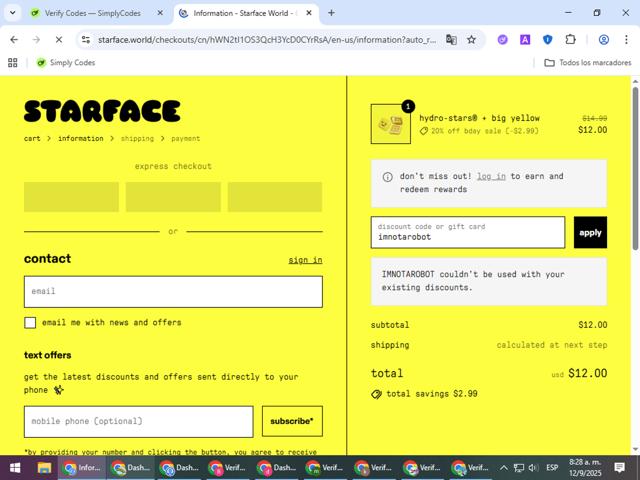The height and width of the screenshot is (480, 640).
Task: Click the page vertical scrollbar
Action: [x=635, y=168]
